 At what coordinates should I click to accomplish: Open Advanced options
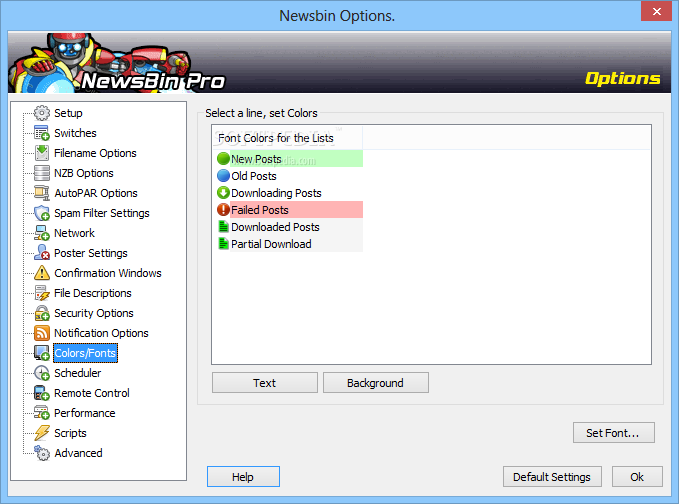point(78,453)
